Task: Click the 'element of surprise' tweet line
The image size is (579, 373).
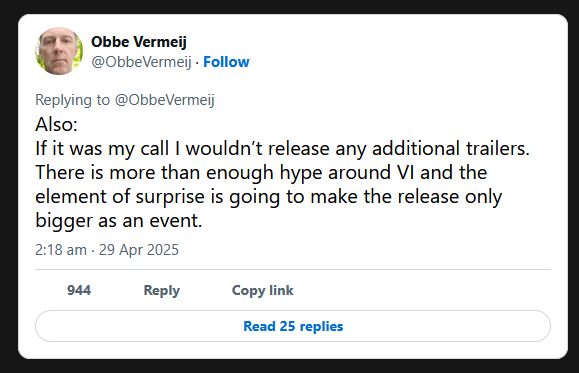Action: tap(268, 196)
